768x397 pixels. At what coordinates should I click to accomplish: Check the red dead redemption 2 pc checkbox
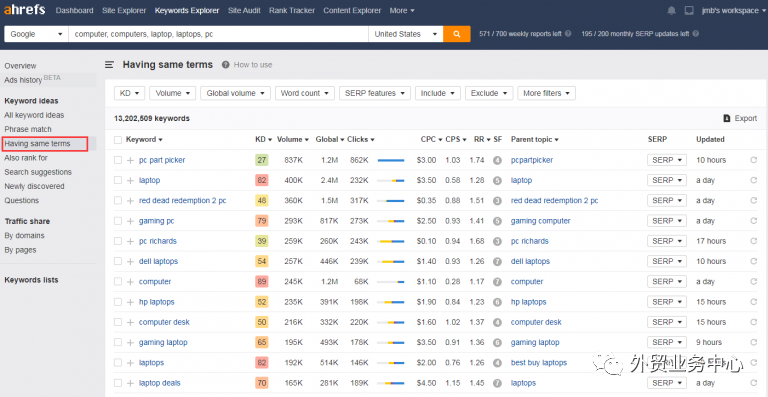[118, 201]
